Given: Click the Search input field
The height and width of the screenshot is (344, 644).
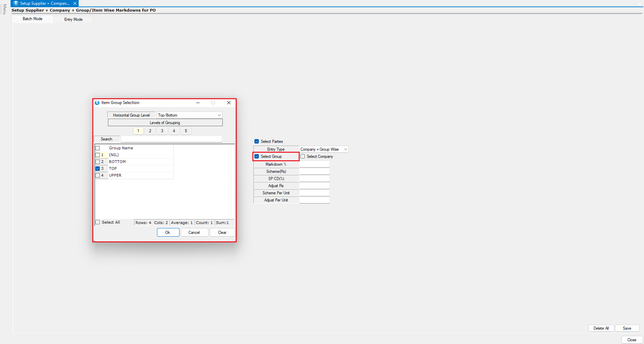Looking at the screenshot, I should (171, 139).
